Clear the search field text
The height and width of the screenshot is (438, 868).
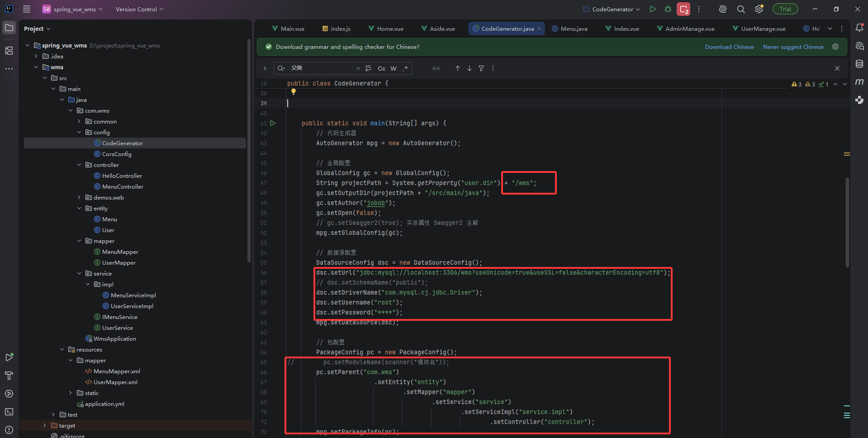click(x=358, y=68)
